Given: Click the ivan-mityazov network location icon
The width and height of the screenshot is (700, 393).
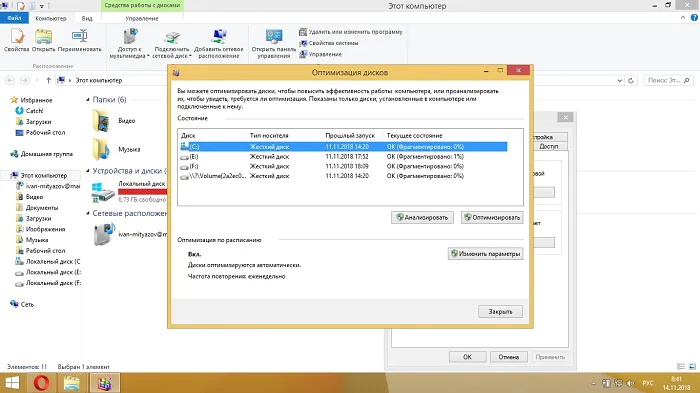Looking at the screenshot, I should 104,234.
